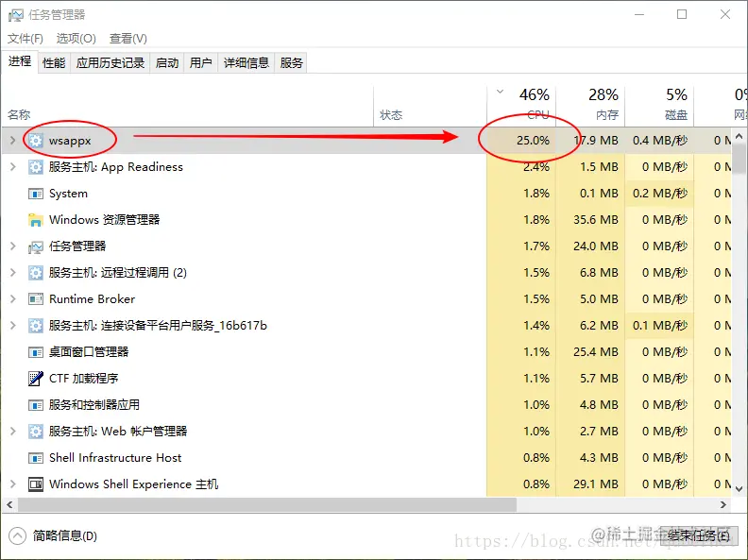The height and width of the screenshot is (560, 748).
Task: Click the 任务管理器 process row icon
Action: point(36,246)
